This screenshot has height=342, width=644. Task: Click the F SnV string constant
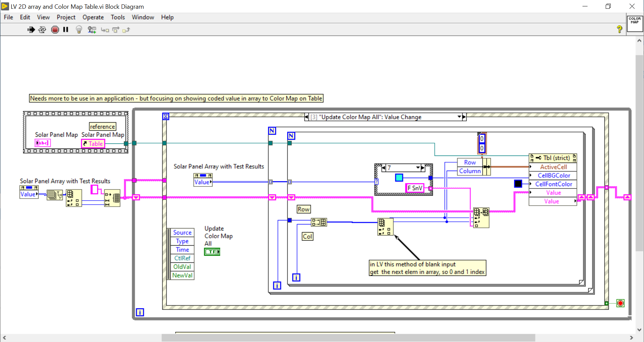pos(415,188)
